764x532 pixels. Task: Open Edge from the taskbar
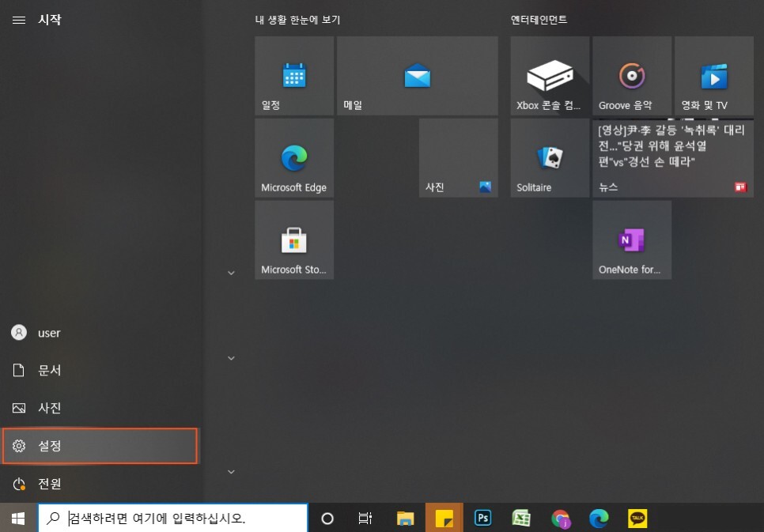(x=599, y=519)
